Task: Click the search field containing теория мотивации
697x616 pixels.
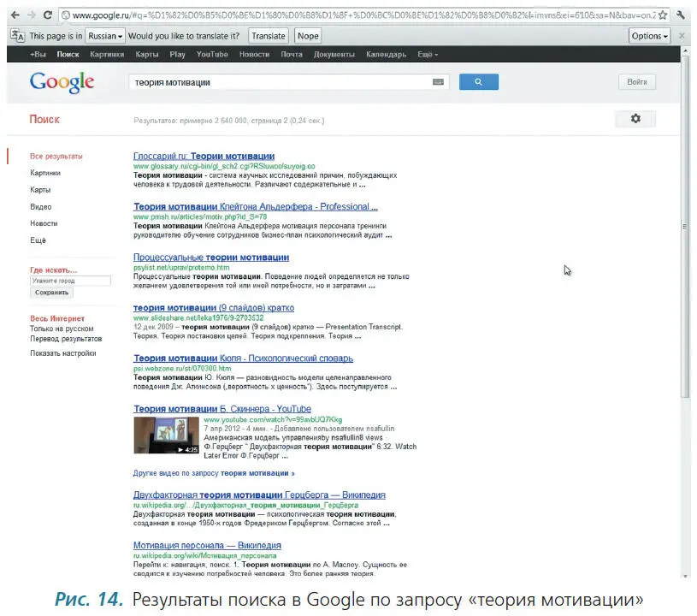Action: tap(289, 82)
